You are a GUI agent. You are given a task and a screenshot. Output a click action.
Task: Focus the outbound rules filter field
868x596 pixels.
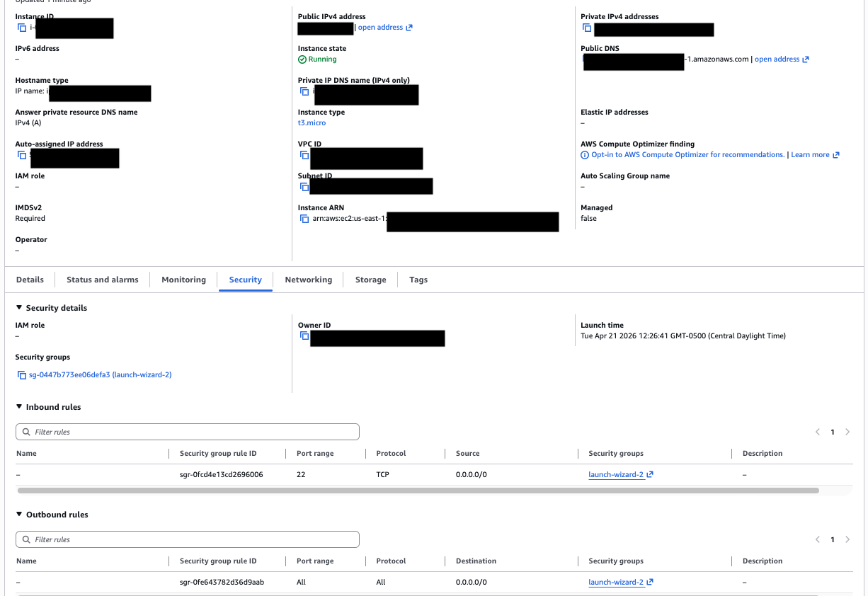(188, 539)
